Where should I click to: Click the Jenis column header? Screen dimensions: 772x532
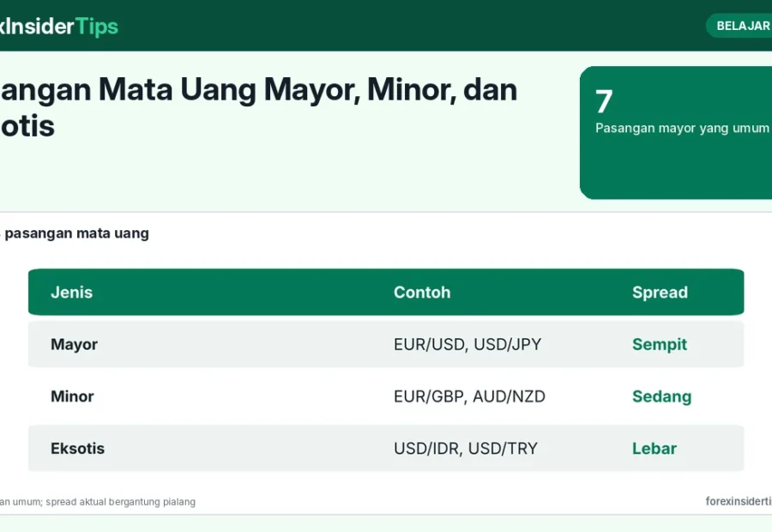coord(71,293)
